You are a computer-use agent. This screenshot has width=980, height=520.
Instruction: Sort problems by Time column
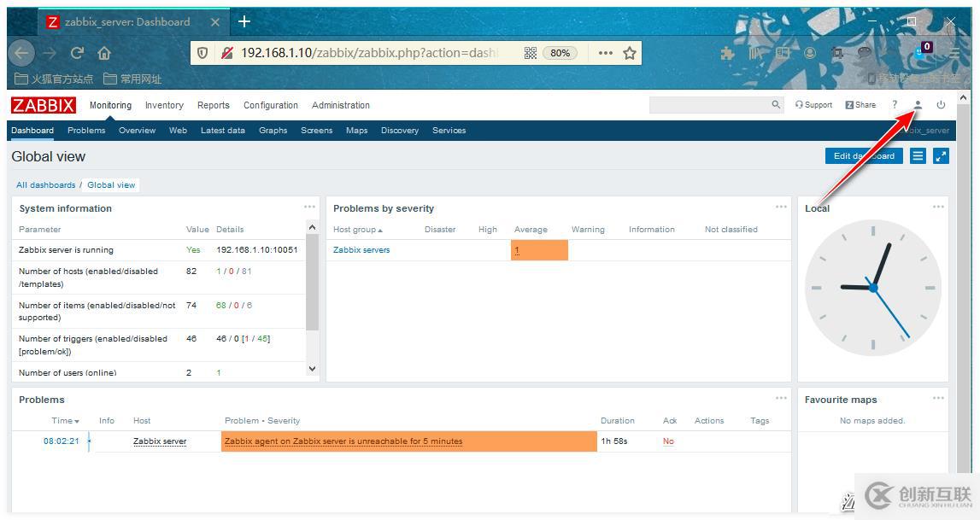click(x=66, y=421)
